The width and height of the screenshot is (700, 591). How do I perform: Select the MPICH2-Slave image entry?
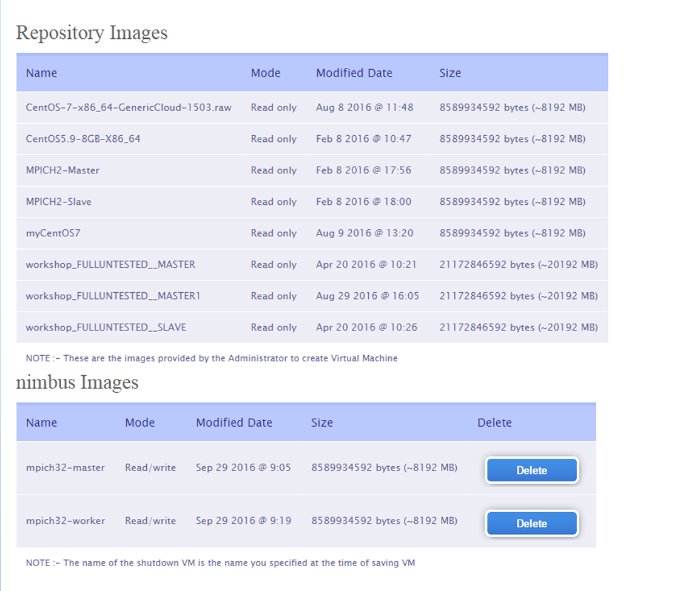tap(58, 202)
